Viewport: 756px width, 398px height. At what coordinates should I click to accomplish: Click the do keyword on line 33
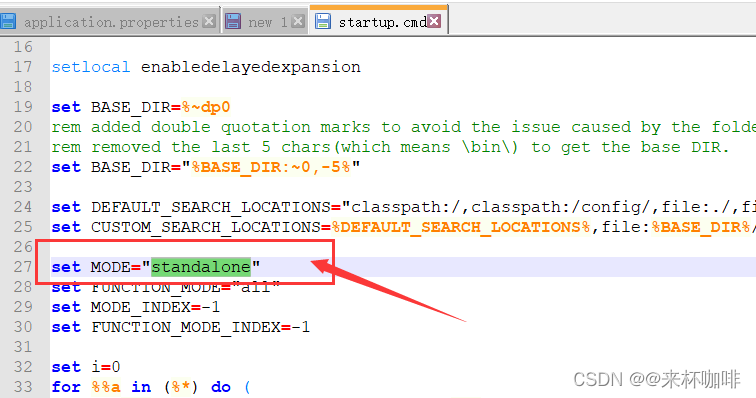(x=221, y=387)
